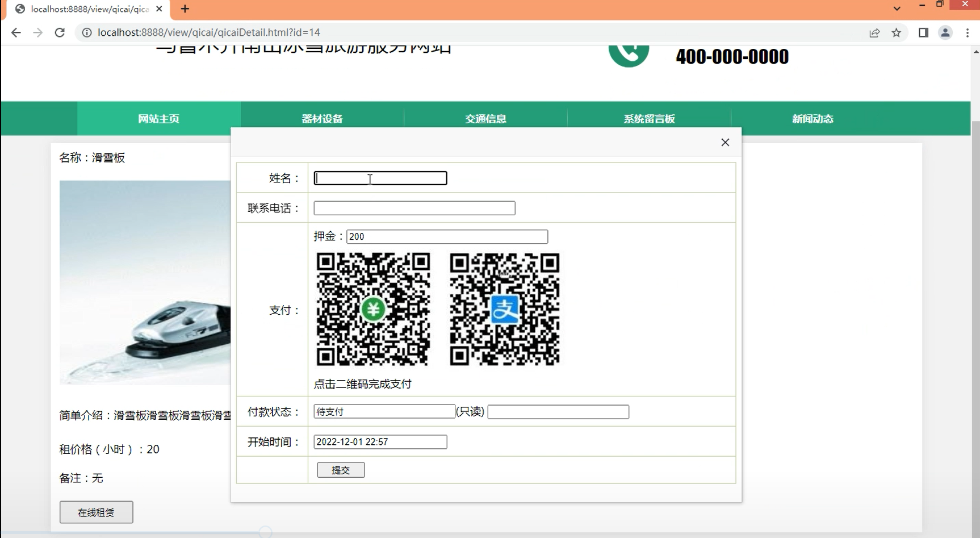Close the localhost:8888 browser tab
The height and width of the screenshot is (538, 980).
pyautogui.click(x=159, y=9)
